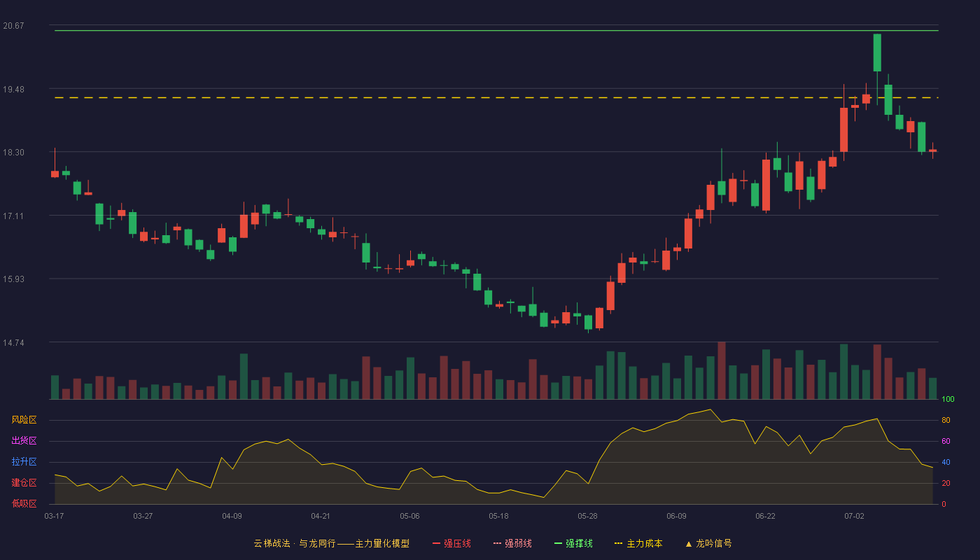This screenshot has height=560, width=980.
Task: Select the 低吸区 zone label
Action: point(24,503)
